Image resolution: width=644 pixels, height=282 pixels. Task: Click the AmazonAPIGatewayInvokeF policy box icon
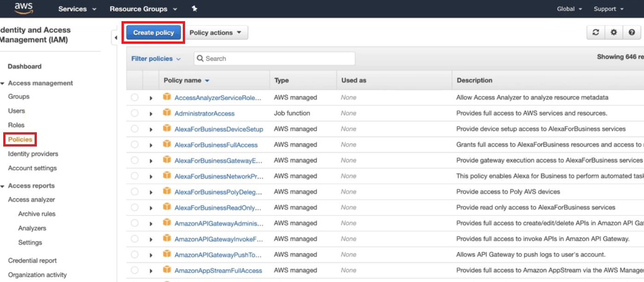point(167,239)
